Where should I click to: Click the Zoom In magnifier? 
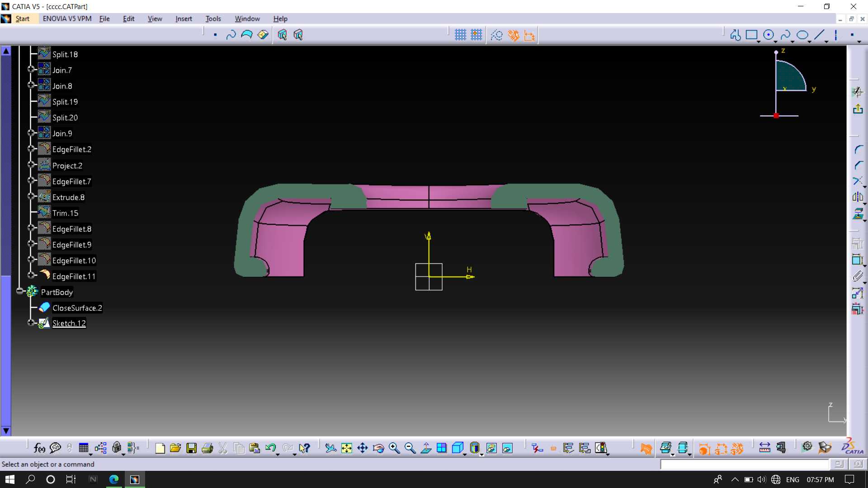pyautogui.click(x=394, y=448)
